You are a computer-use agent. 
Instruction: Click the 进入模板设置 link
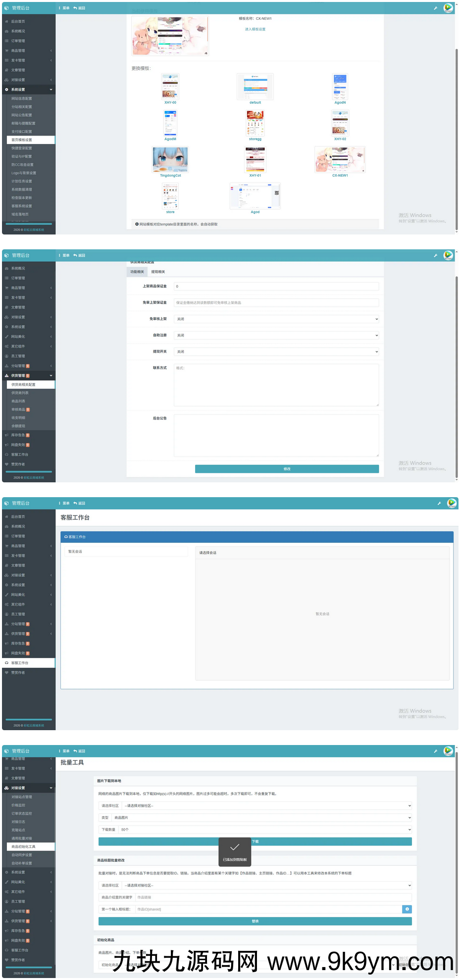[x=255, y=29]
